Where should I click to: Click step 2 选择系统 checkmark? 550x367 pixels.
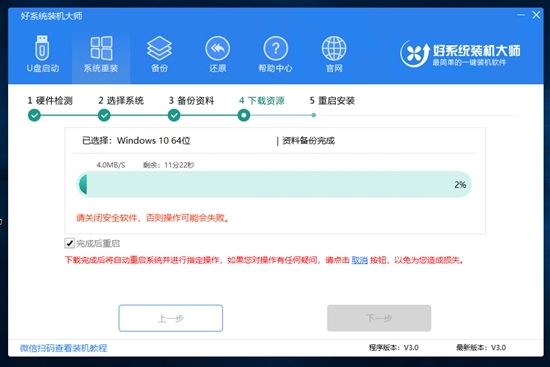pos(104,115)
